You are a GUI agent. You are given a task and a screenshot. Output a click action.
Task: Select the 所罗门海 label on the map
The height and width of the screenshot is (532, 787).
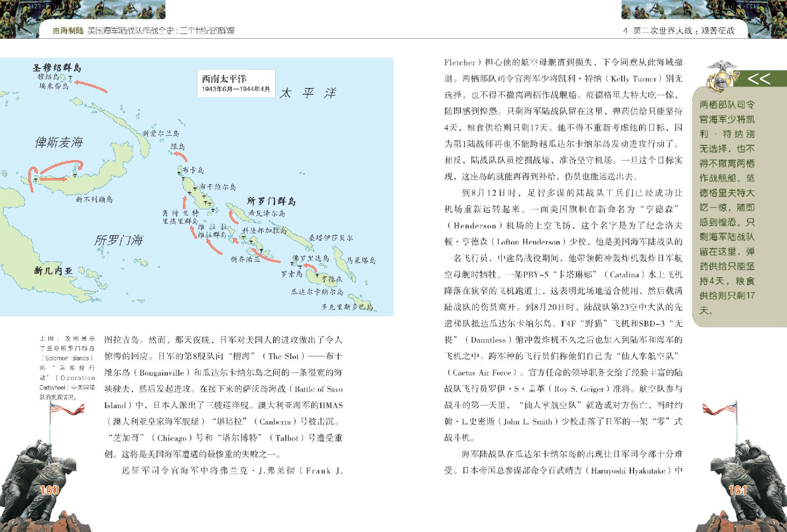coord(119,240)
